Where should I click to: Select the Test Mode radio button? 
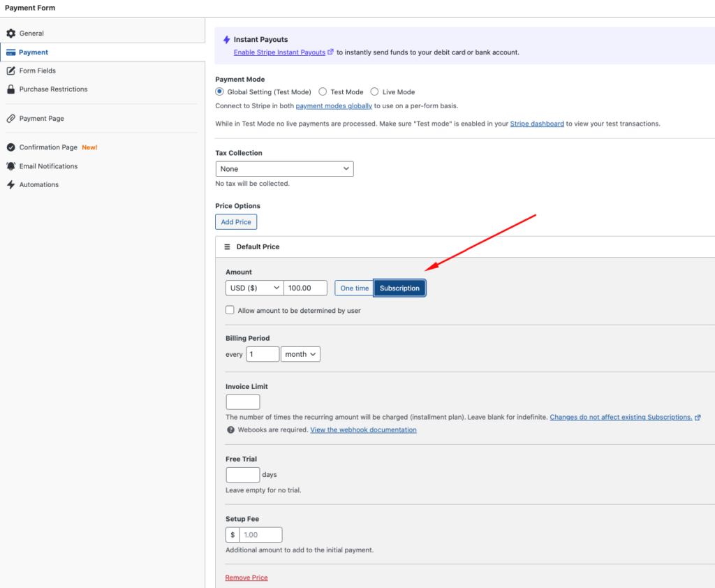point(323,91)
